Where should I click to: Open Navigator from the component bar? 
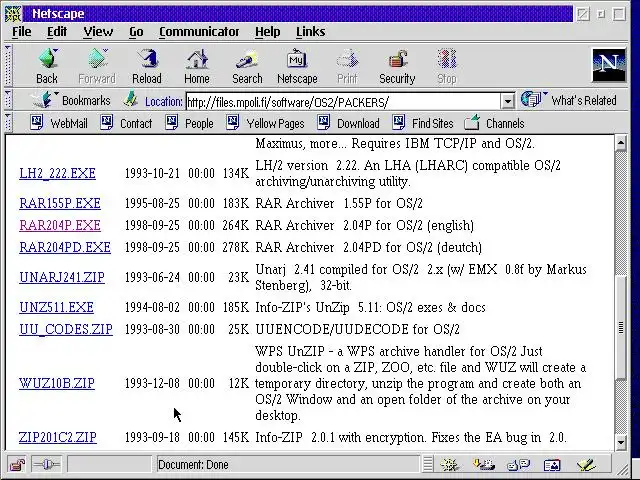450,464
